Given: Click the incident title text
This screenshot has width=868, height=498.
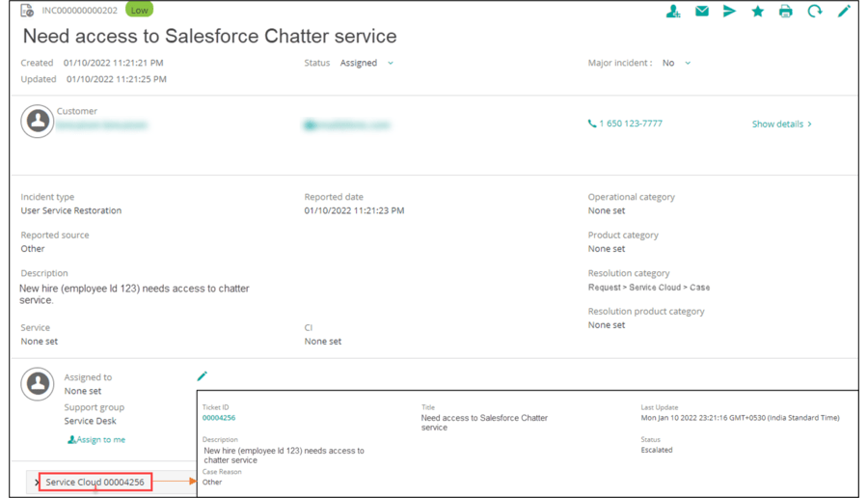Looking at the screenshot, I should (x=210, y=36).
